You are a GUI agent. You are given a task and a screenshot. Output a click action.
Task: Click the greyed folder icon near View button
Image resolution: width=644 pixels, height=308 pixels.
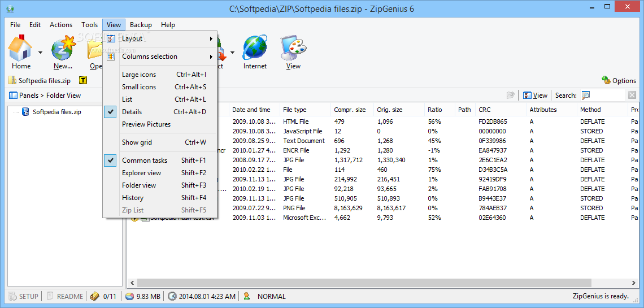[x=511, y=96]
